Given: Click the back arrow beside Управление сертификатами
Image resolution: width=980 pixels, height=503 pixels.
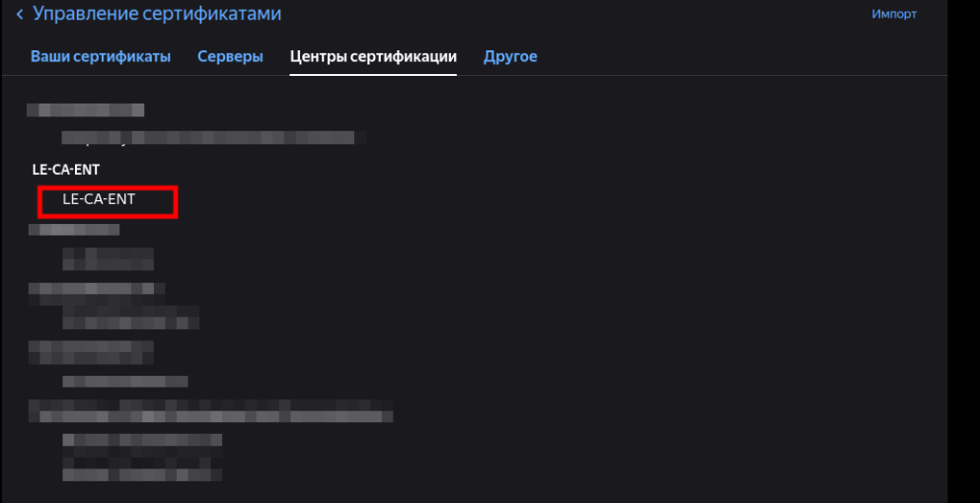Looking at the screenshot, I should coord(20,14).
